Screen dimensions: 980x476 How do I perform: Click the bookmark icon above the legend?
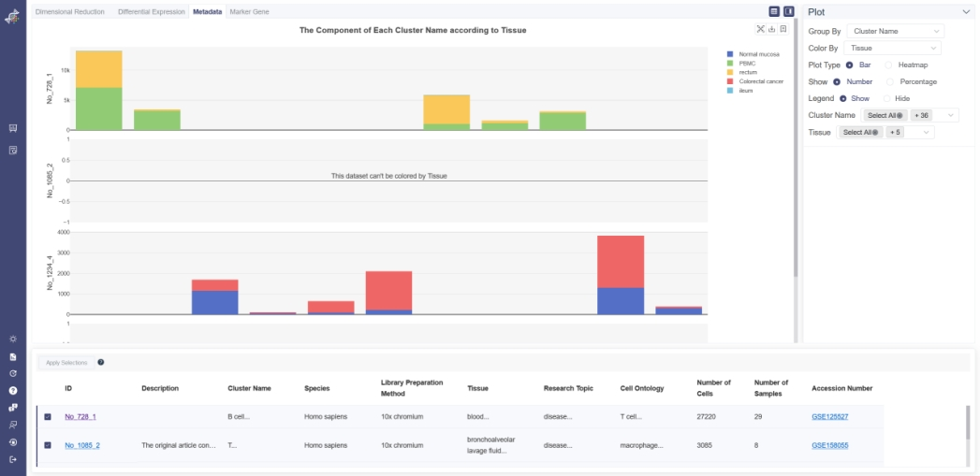783,29
